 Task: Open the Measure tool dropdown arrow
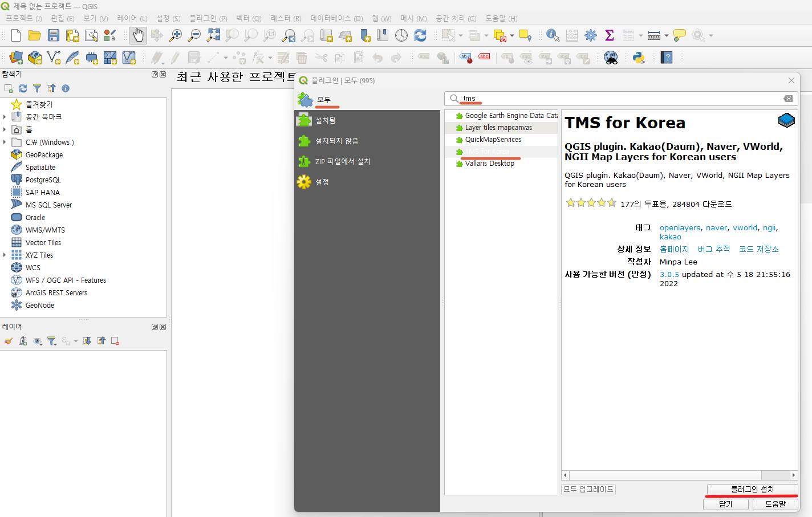pyautogui.click(x=666, y=36)
